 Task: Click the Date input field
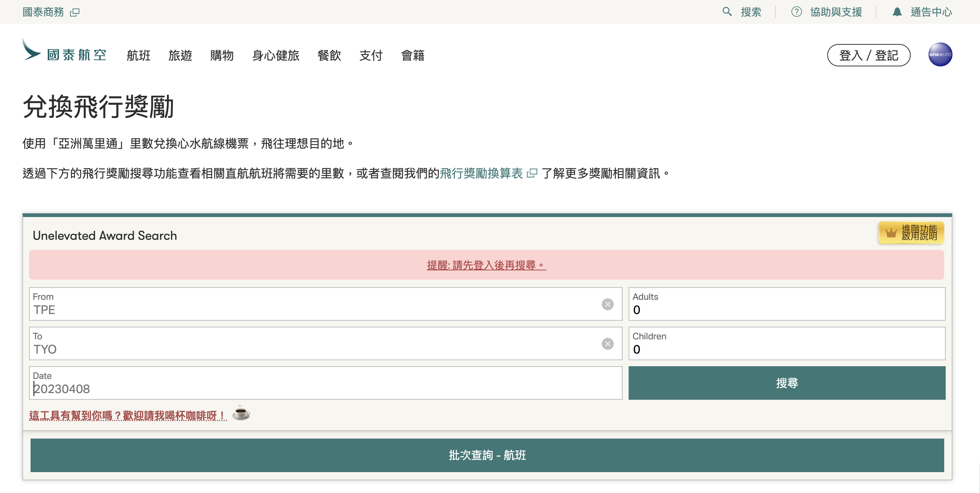coord(325,388)
